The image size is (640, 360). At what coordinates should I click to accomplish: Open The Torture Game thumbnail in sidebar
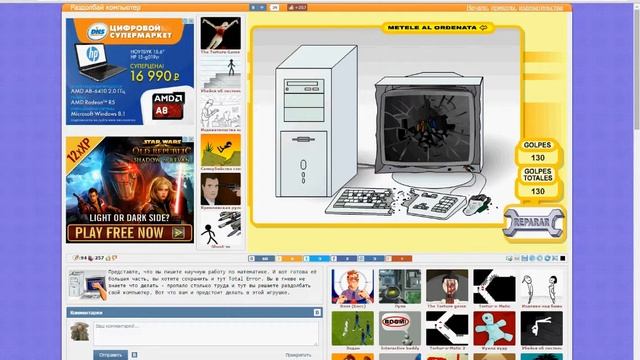click(220, 34)
